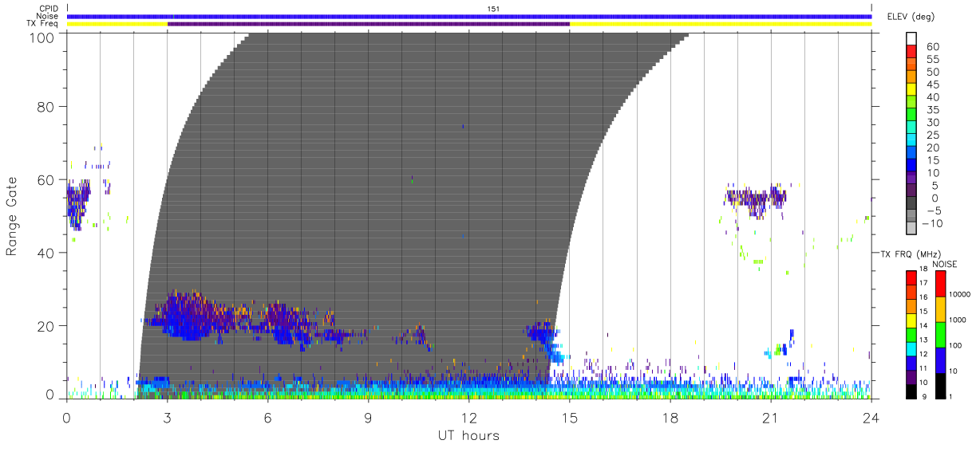The image size is (980, 452).
Task: Click the 'Range Gate' y-axis title
Action: tap(12, 216)
